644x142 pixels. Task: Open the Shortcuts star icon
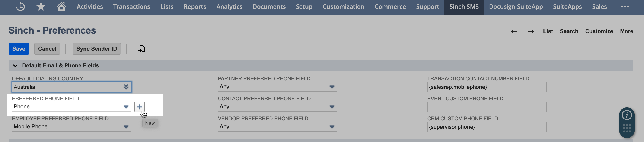click(41, 7)
